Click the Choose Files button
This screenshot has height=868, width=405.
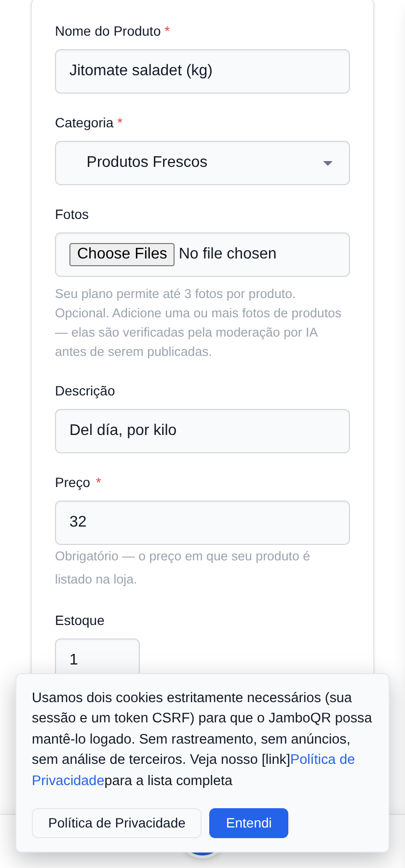tap(122, 254)
